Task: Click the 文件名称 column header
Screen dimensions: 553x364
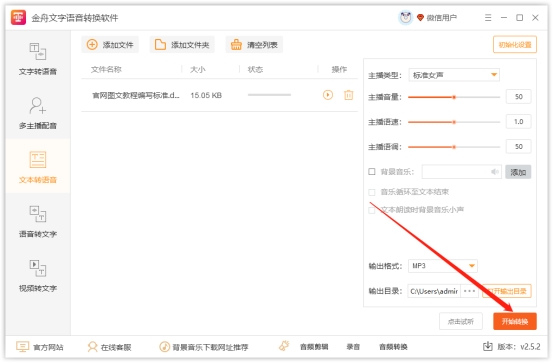Action: pos(106,69)
